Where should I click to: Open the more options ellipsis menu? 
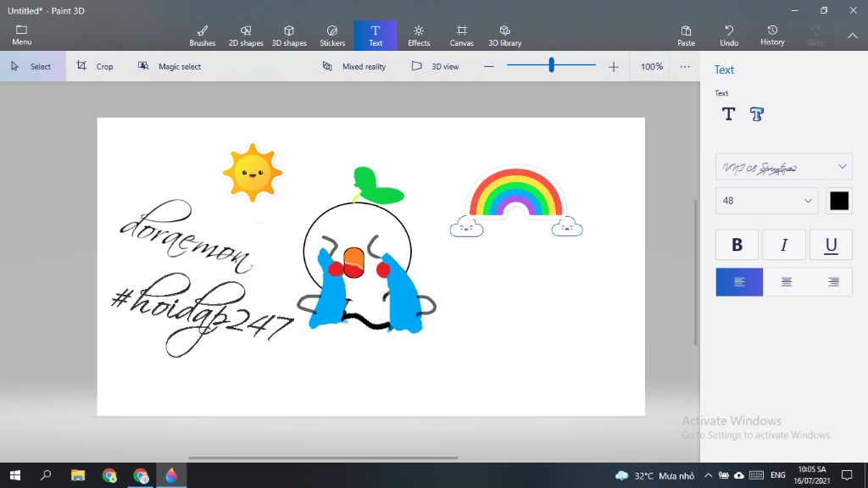[x=685, y=66]
